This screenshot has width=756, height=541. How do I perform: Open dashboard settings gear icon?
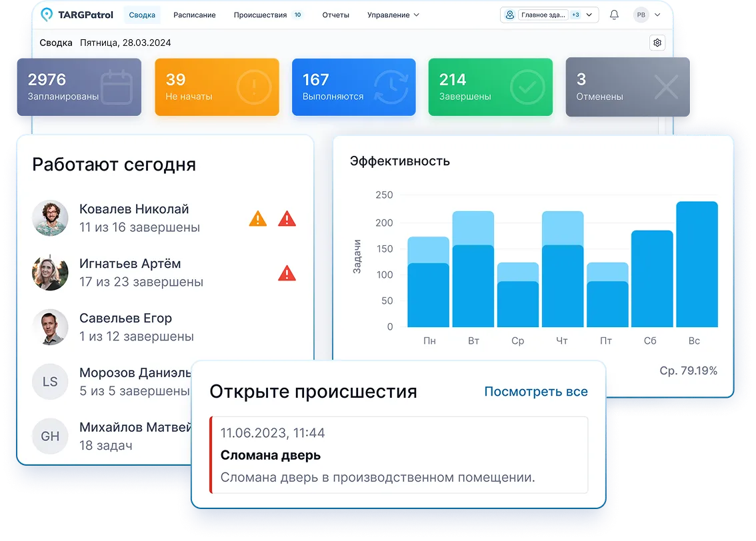click(657, 43)
